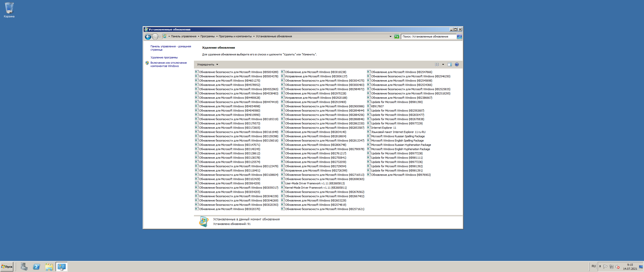
Task: Click icon of Исправление KB2920188
Action: pyautogui.click(x=283, y=97)
